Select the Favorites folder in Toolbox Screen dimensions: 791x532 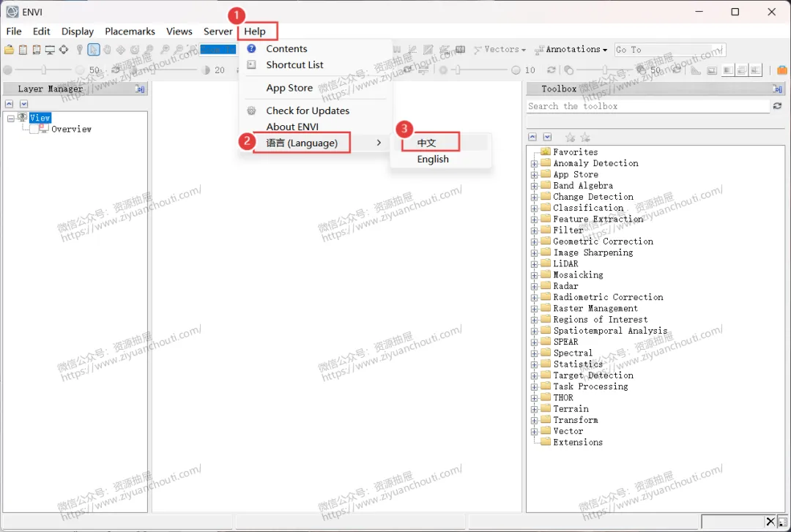pos(575,151)
